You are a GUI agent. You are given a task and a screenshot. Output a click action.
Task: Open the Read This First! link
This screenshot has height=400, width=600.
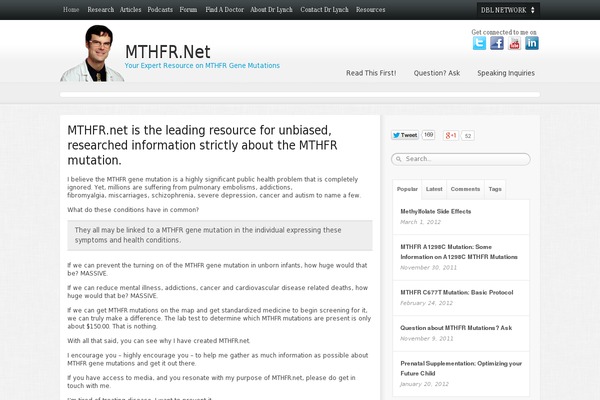pyautogui.click(x=371, y=73)
